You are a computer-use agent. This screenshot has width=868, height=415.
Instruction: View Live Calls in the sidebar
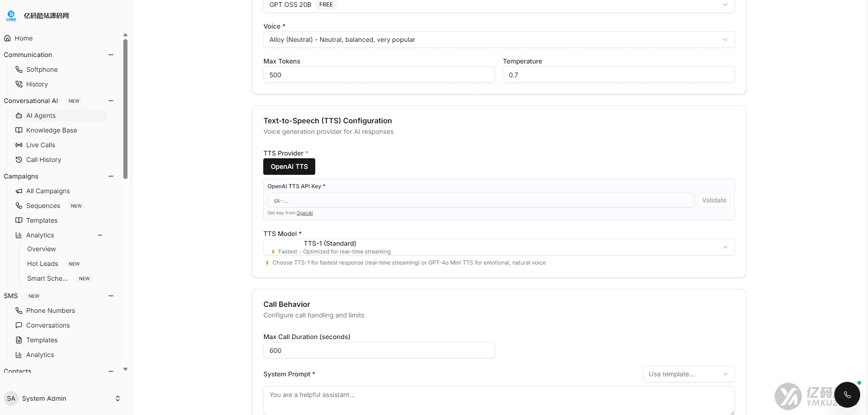[x=40, y=145]
